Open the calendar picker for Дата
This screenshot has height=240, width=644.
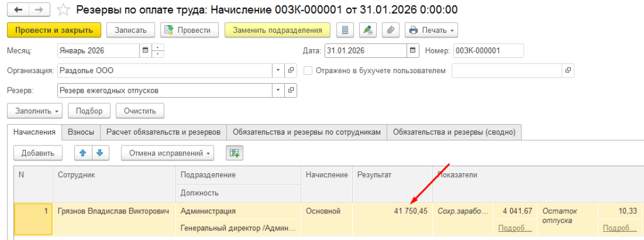pyautogui.click(x=413, y=50)
